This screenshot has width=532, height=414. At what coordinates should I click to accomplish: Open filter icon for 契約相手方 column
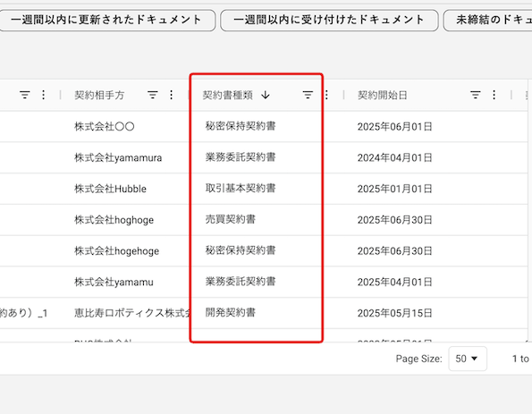153,95
